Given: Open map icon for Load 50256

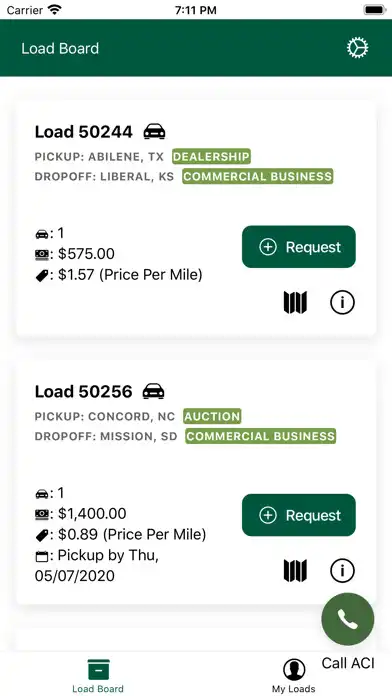Looking at the screenshot, I should (295, 570).
